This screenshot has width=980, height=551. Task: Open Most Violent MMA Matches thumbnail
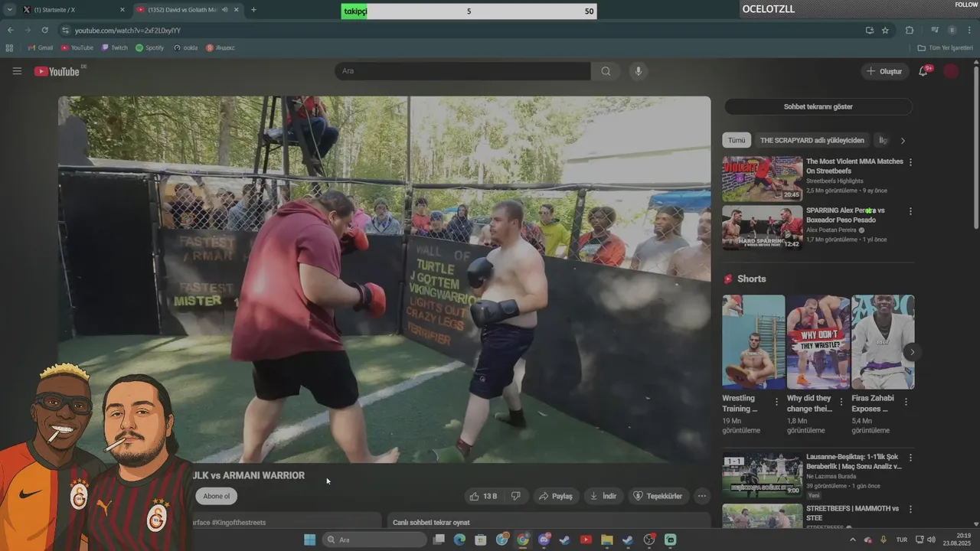click(762, 178)
